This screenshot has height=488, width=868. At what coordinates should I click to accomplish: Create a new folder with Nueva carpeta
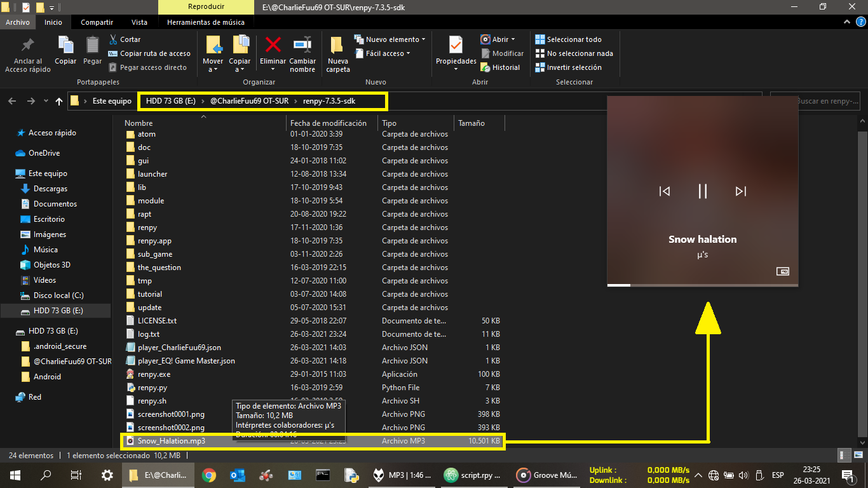(x=337, y=45)
